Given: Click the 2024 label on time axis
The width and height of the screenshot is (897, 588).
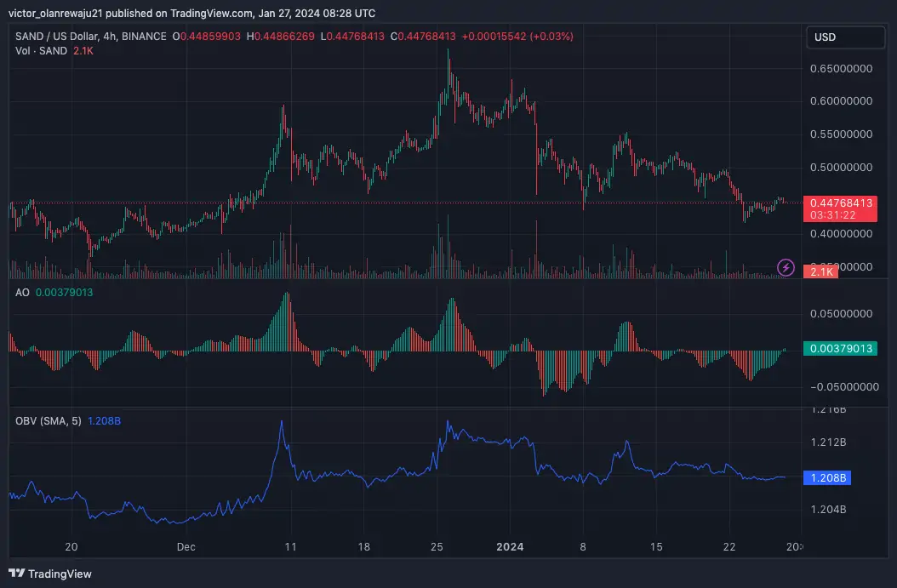Looking at the screenshot, I should (x=510, y=547).
